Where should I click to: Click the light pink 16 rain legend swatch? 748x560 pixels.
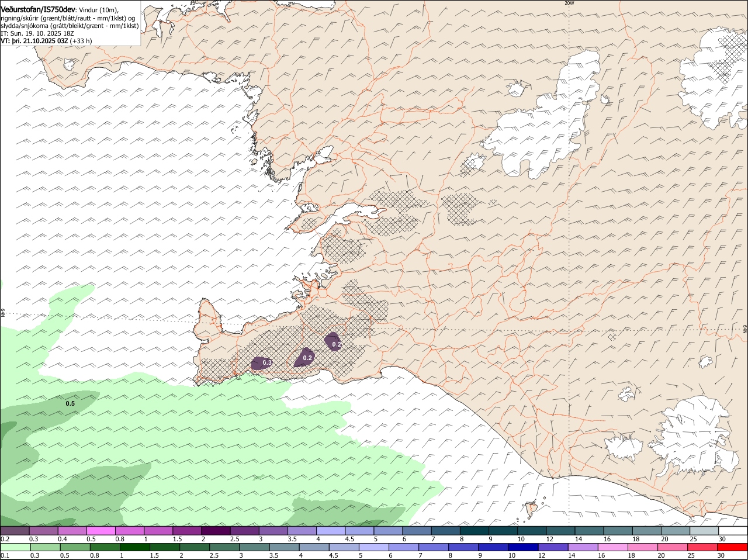point(614,547)
